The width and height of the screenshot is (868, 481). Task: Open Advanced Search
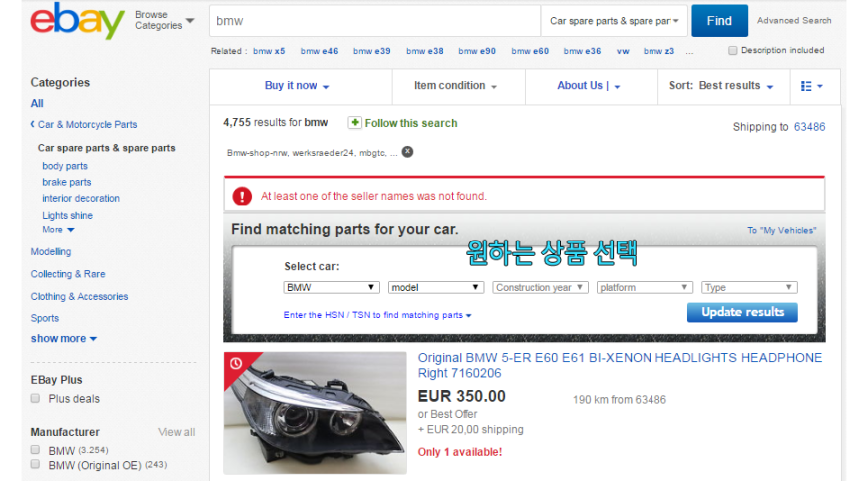794,21
